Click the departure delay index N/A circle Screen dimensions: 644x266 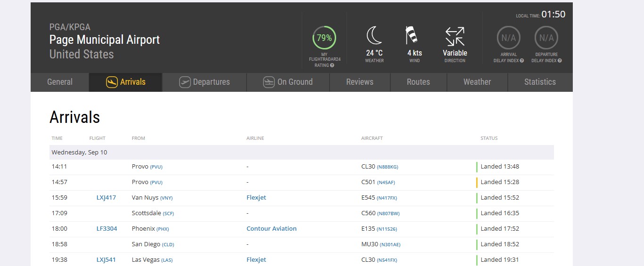[546, 38]
